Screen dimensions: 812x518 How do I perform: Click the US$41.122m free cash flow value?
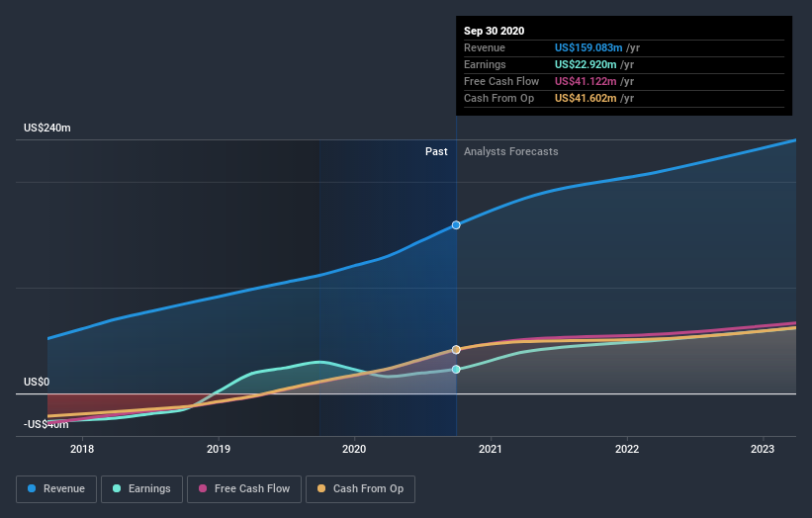coord(586,81)
